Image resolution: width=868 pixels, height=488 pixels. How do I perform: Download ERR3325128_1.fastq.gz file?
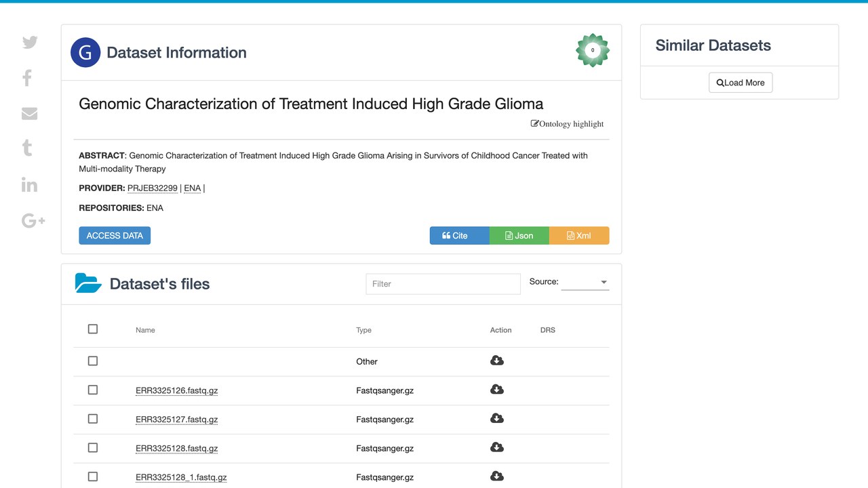496,476
